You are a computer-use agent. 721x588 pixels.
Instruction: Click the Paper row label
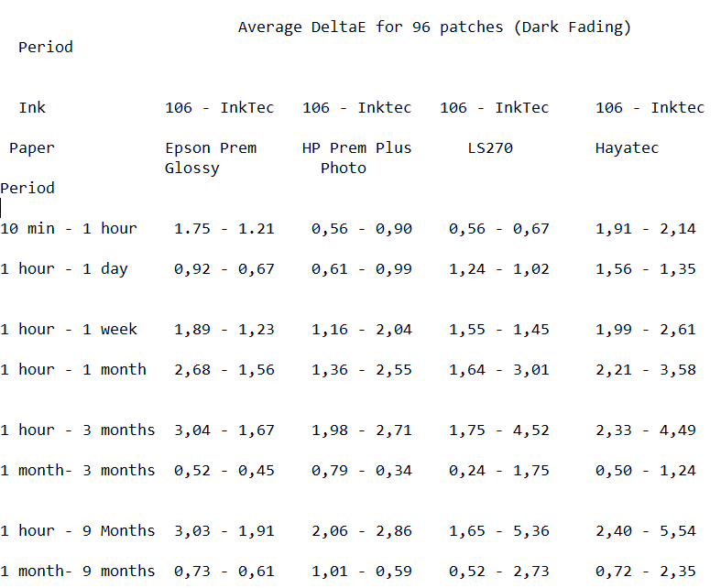point(32,147)
